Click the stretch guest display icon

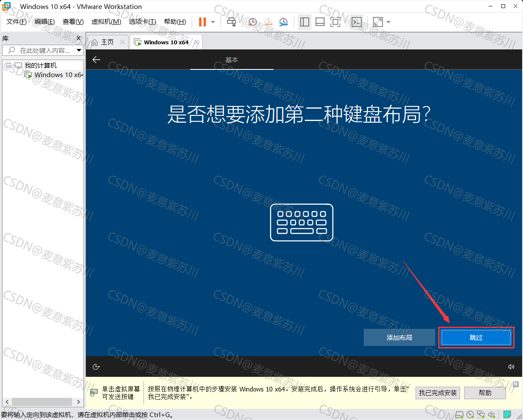point(378,22)
